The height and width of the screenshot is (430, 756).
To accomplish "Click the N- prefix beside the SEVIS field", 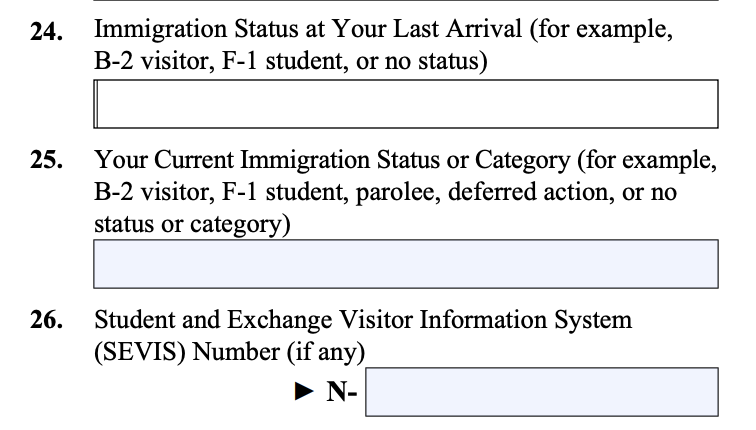I will coord(342,391).
